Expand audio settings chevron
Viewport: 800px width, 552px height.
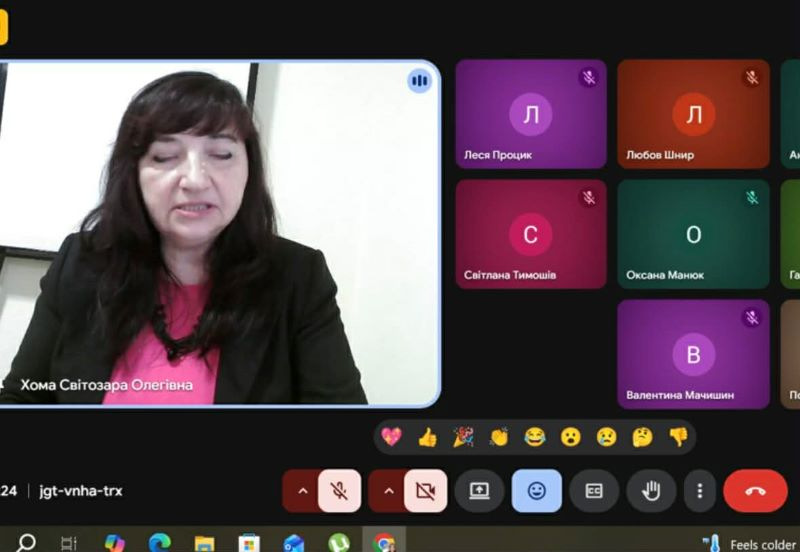(301, 491)
